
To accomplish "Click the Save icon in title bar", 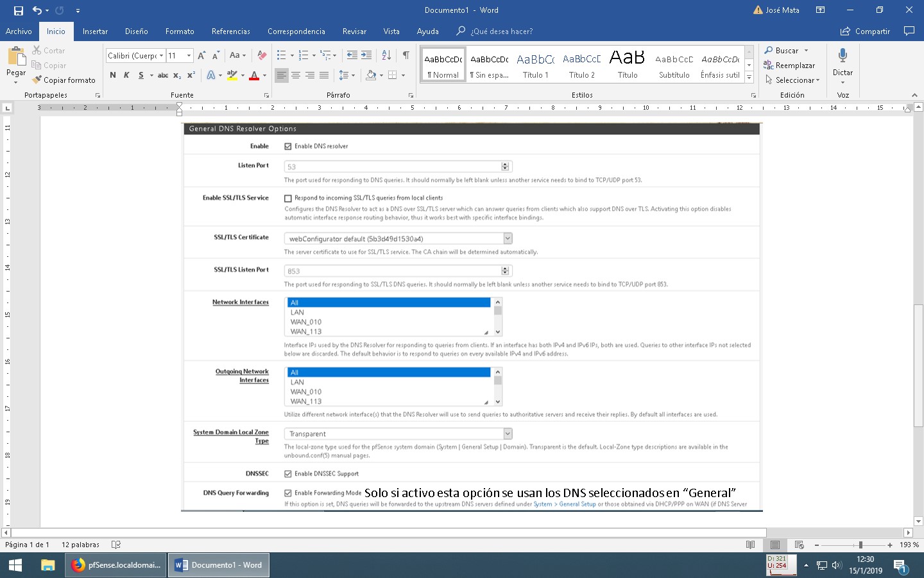I will point(18,10).
